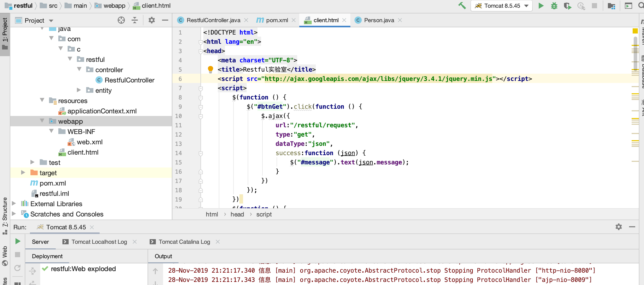Click the update application refresh icon
Viewport: 644px width, 285px height.
point(18,268)
